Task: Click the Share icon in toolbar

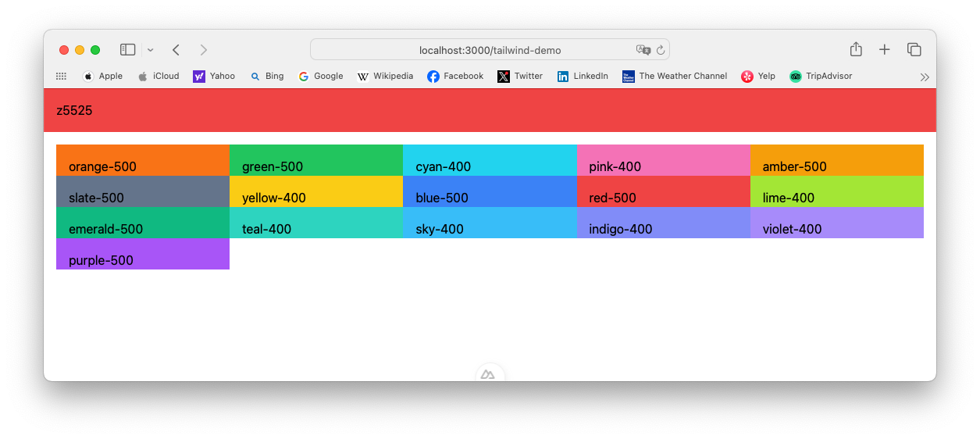Action: [856, 49]
